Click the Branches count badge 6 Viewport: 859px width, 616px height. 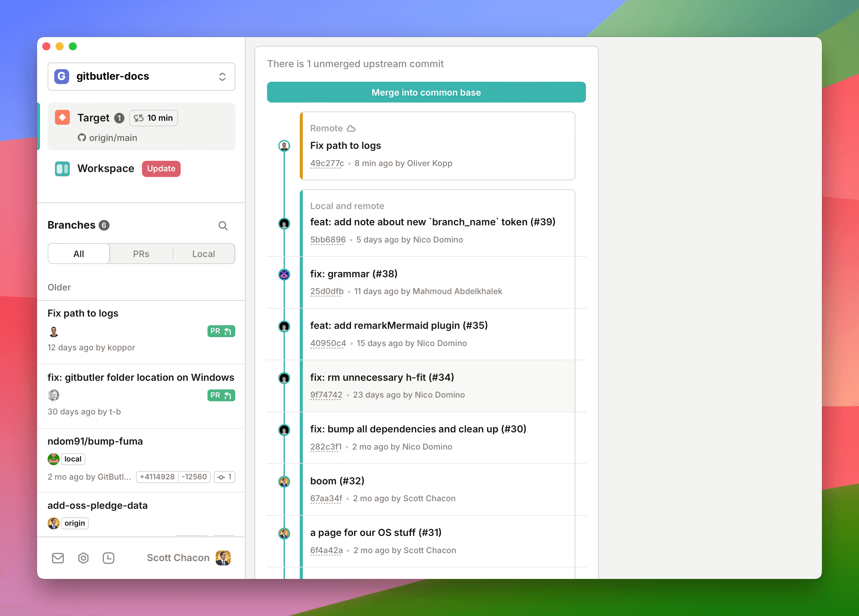pos(104,225)
